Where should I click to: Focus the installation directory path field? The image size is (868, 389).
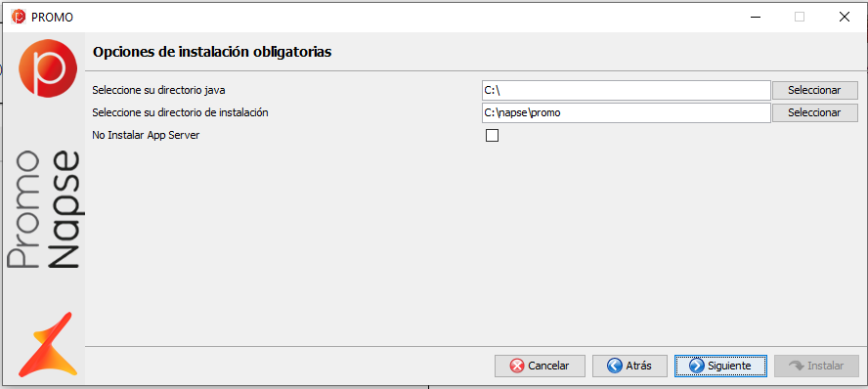[x=627, y=112]
